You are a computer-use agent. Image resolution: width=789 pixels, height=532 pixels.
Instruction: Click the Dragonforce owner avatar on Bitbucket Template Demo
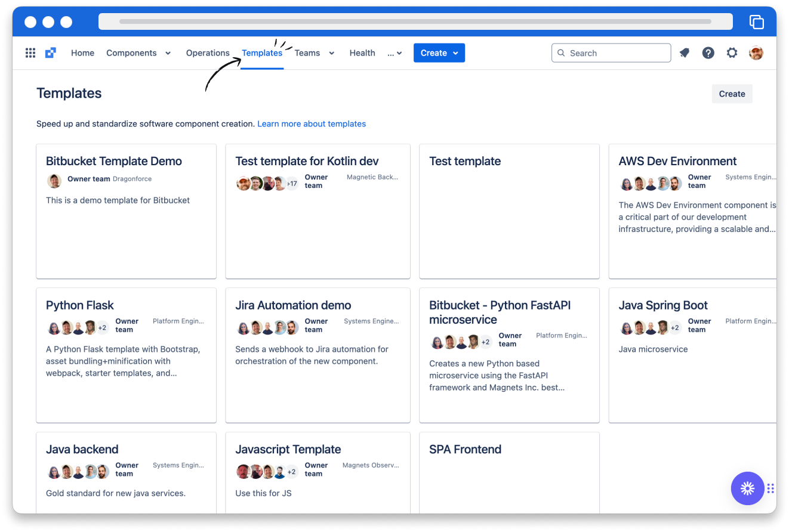click(x=54, y=181)
